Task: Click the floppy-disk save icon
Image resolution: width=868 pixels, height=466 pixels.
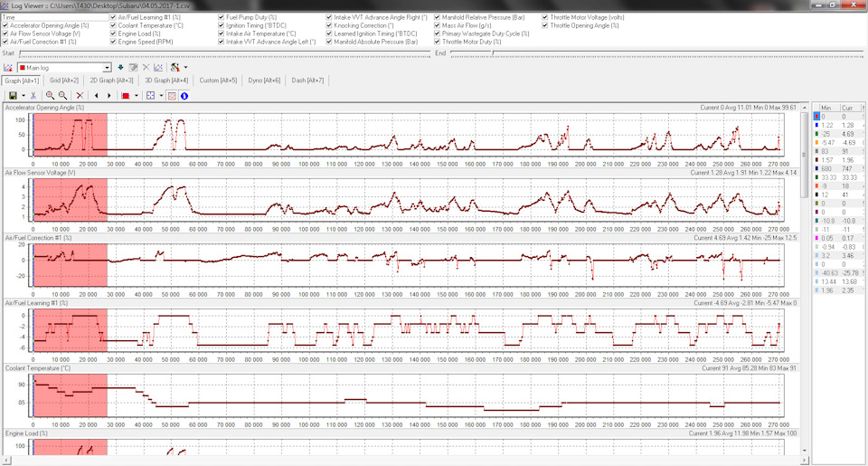Action: point(13,96)
